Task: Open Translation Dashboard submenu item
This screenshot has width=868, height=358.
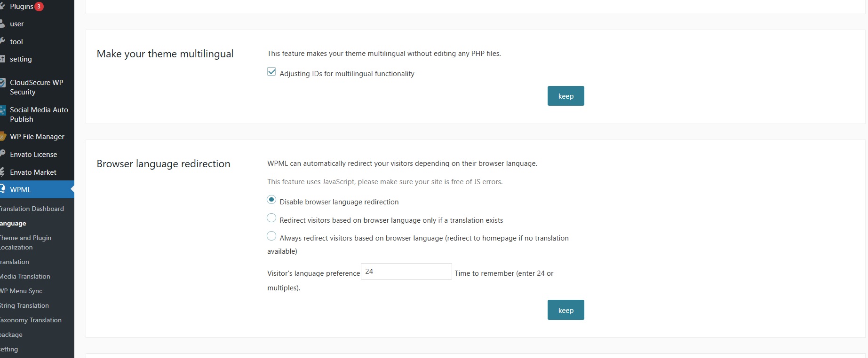Action: [32, 209]
